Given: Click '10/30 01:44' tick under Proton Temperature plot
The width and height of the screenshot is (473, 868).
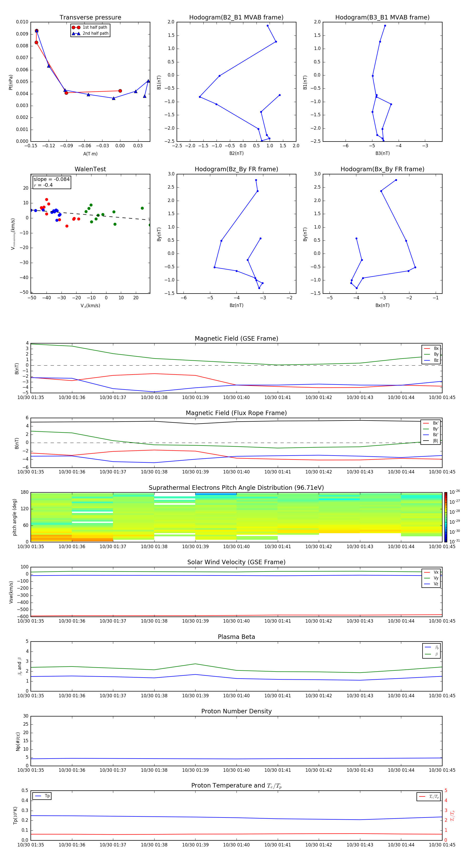Looking at the screenshot, I should tap(401, 845).
